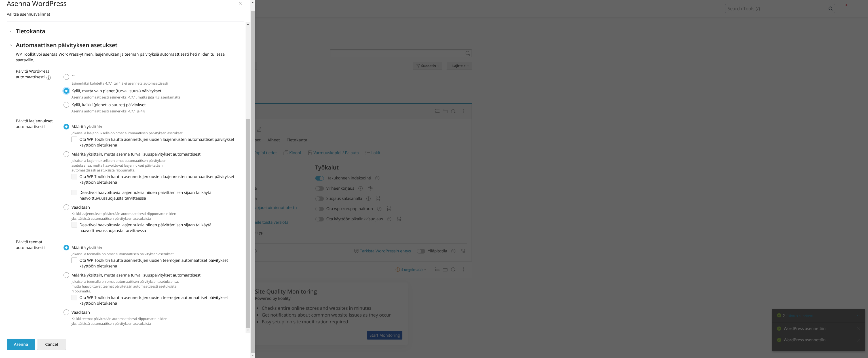
Task: Click the info icon beside Päivitä WordPress automaattisesti
Action: (x=48, y=78)
